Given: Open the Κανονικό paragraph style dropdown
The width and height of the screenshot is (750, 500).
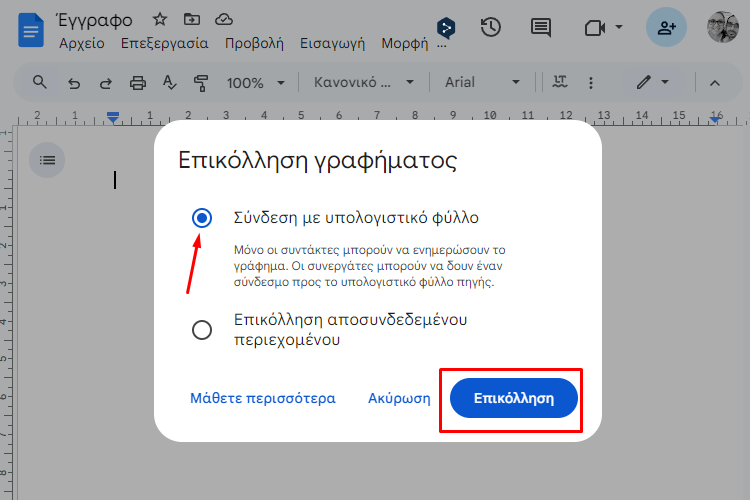Looking at the screenshot, I should (364, 82).
